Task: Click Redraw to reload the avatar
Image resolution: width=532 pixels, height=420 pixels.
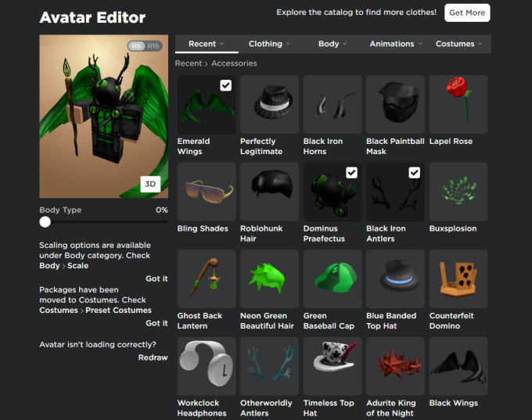Action: pos(153,357)
